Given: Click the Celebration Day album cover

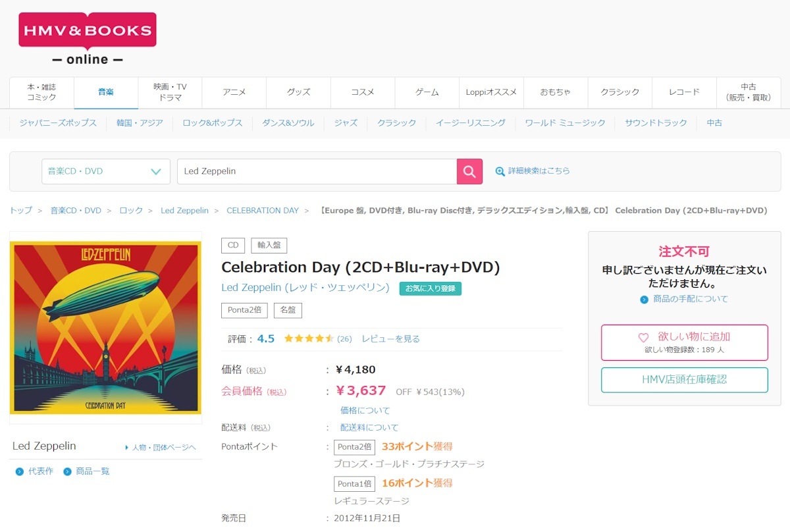Looking at the screenshot, I should pyautogui.click(x=105, y=327).
